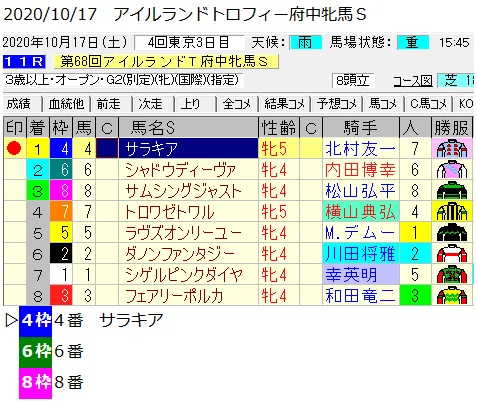
Task: Click the 重 track condition indicator
Action: point(413,42)
